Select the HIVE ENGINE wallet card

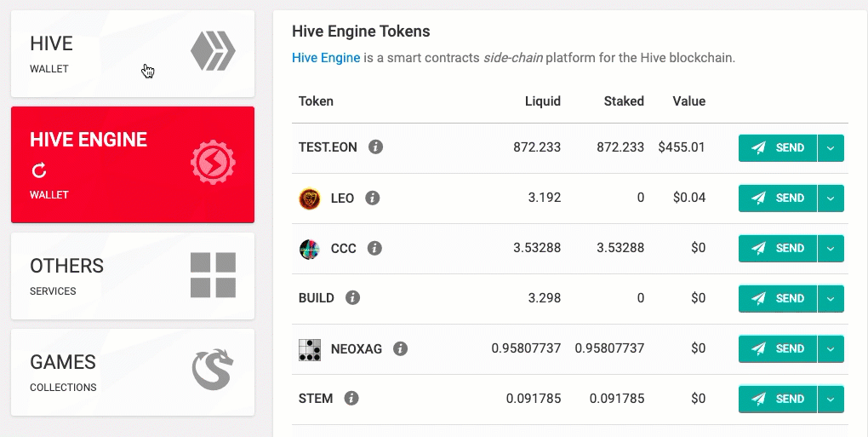133,164
